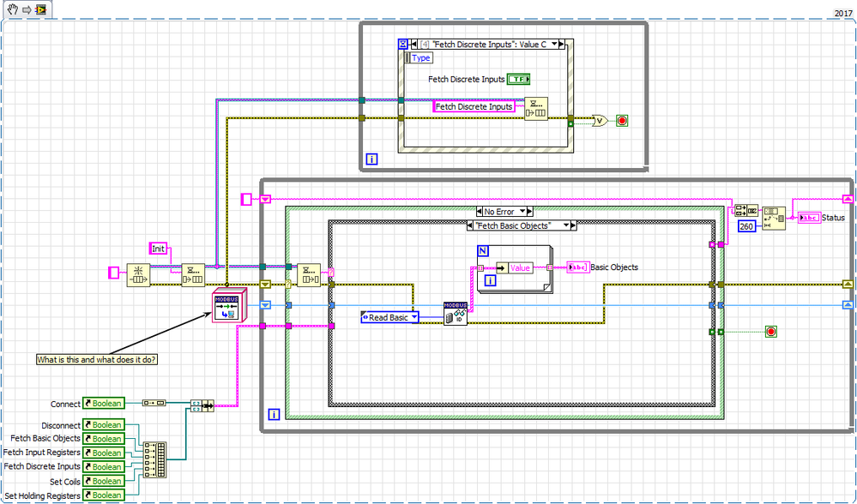857x504 pixels.
Task: Click the Init string constant
Action: (159, 248)
